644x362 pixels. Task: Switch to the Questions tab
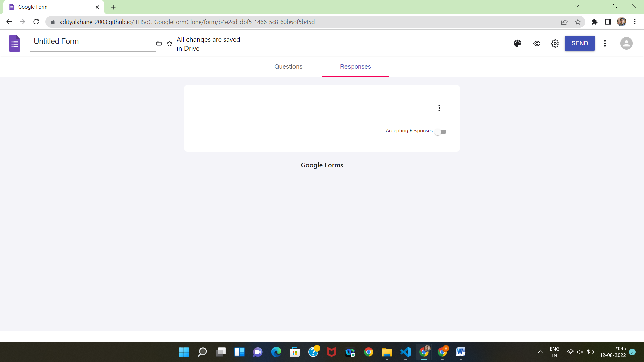pyautogui.click(x=288, y=67)
